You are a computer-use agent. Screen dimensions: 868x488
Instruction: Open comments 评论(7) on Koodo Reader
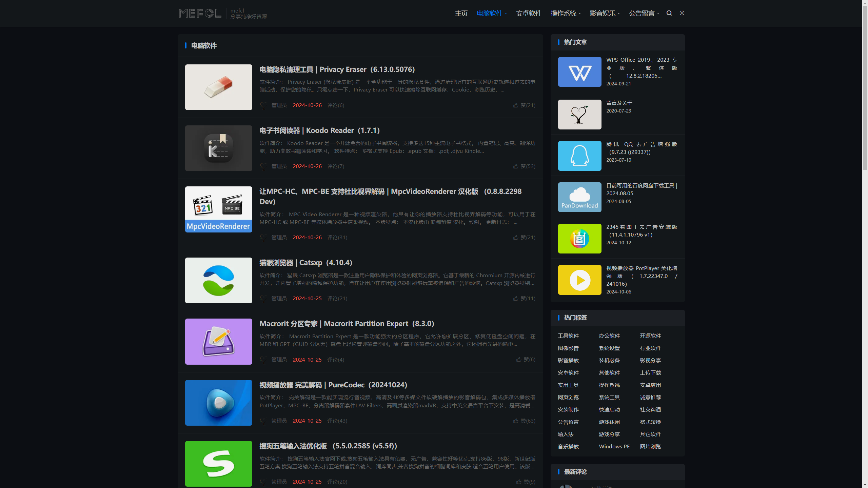point(336,166)
